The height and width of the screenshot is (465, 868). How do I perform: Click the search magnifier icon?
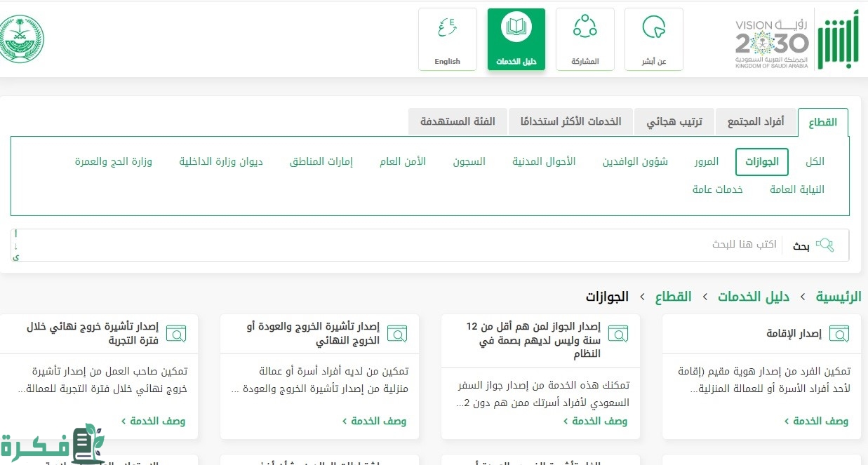point(824,245)
